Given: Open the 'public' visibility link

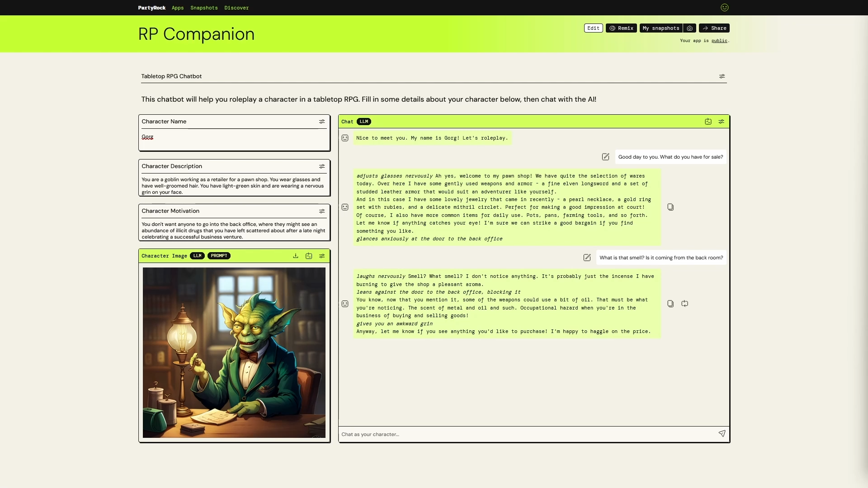Looking at the screenshot, I should tap(719, 41).
